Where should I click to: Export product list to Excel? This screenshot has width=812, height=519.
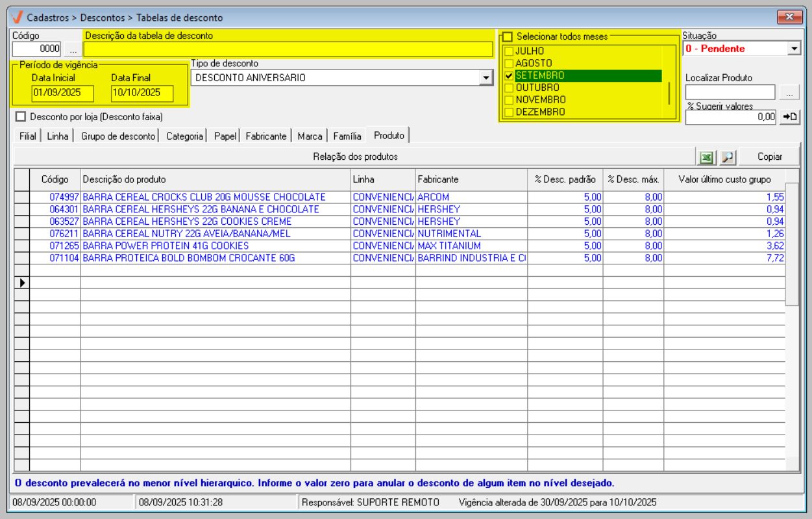click(x=706, y=157)
